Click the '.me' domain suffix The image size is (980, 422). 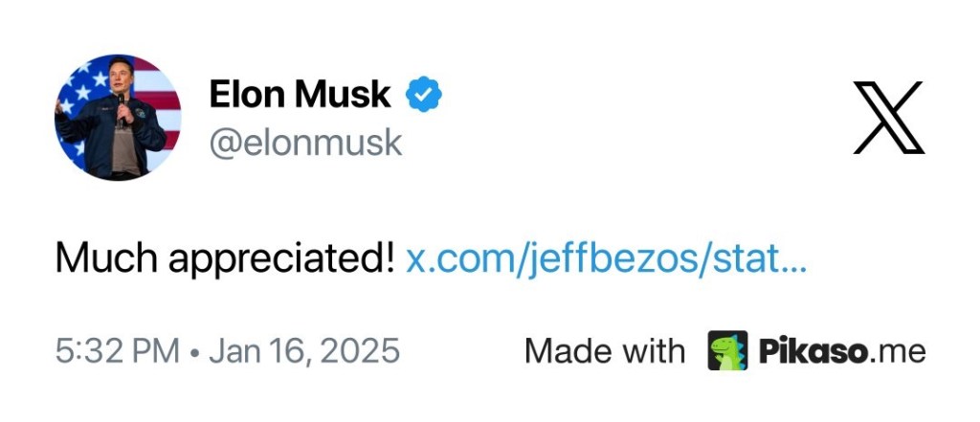tap(898, 351)
